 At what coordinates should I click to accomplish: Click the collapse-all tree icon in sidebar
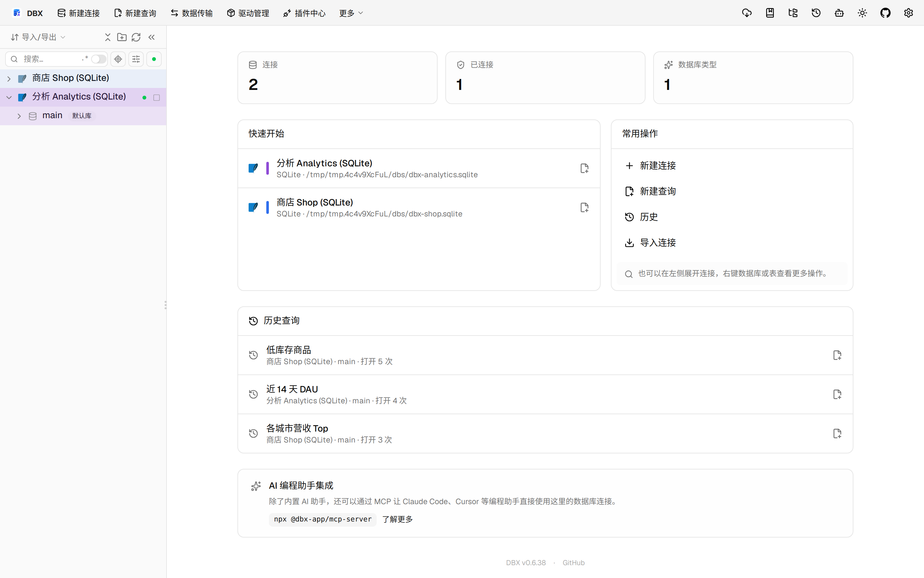(108, 37)
